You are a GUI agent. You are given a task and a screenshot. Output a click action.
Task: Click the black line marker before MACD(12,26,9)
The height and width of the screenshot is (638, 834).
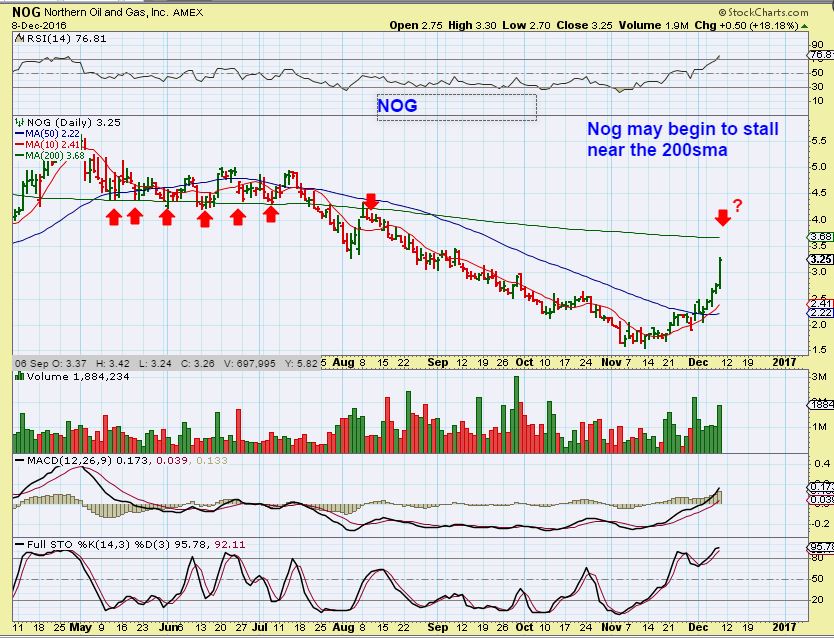pos(20,460)
